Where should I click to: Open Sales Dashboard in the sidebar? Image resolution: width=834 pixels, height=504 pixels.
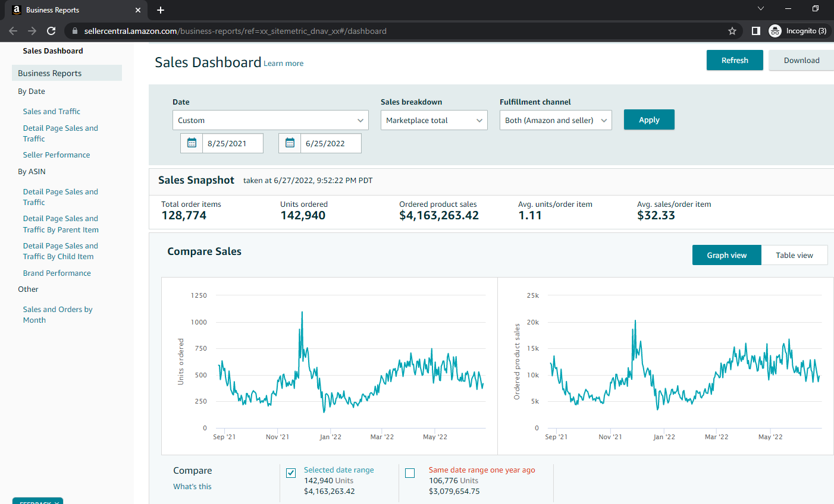tap(53, 51)
